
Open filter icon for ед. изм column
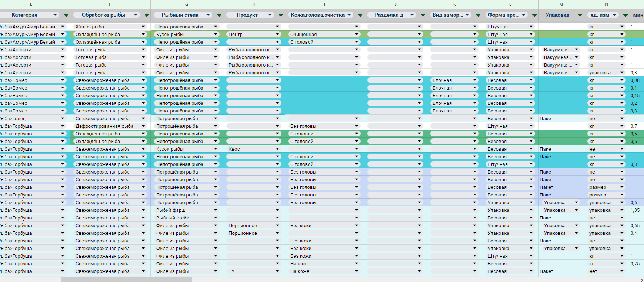625,15
